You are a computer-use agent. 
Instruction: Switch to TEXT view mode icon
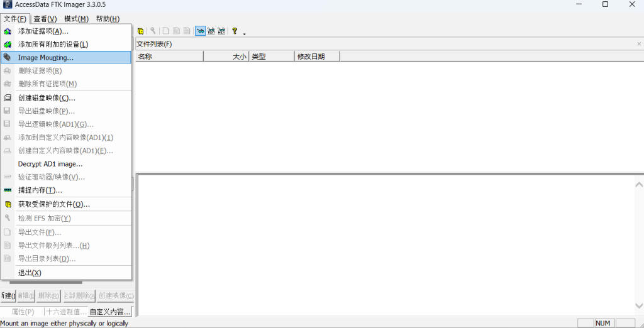[x=211, y=31]
